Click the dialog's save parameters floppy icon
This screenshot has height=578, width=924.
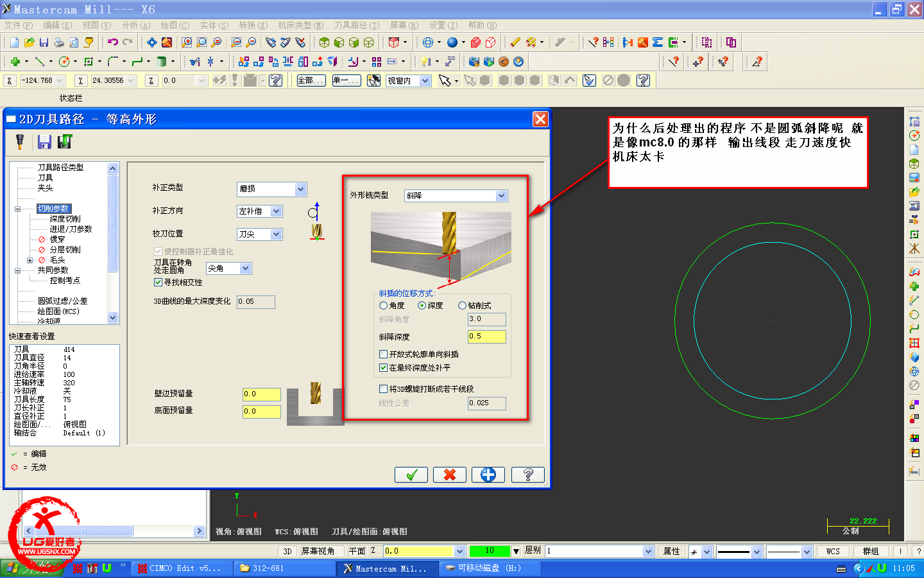(44, 141)
